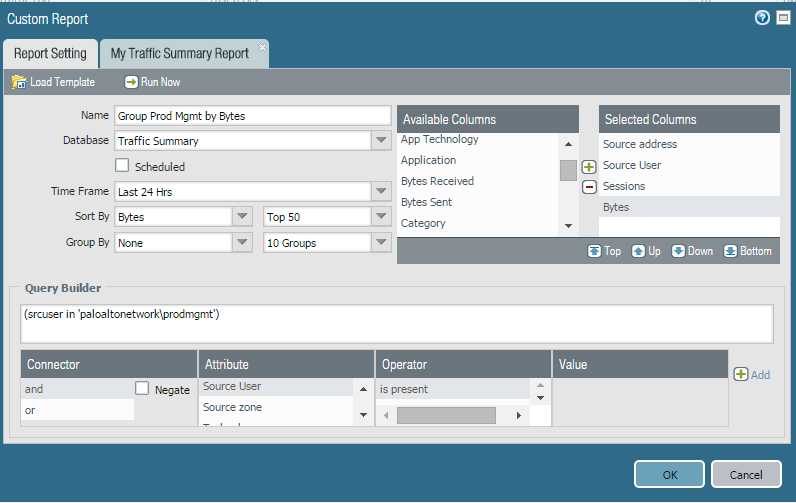Screen dimensions: 796x503
Task: Expand the Database dropdown
Action: pyautogui.click(x=380, y=141)
